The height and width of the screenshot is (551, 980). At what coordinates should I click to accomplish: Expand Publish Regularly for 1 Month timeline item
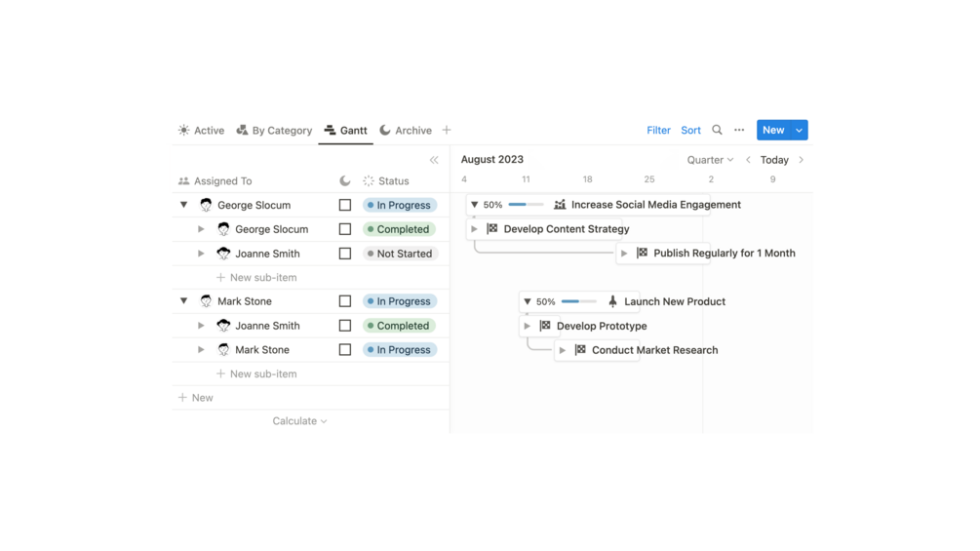pos(624,253)
